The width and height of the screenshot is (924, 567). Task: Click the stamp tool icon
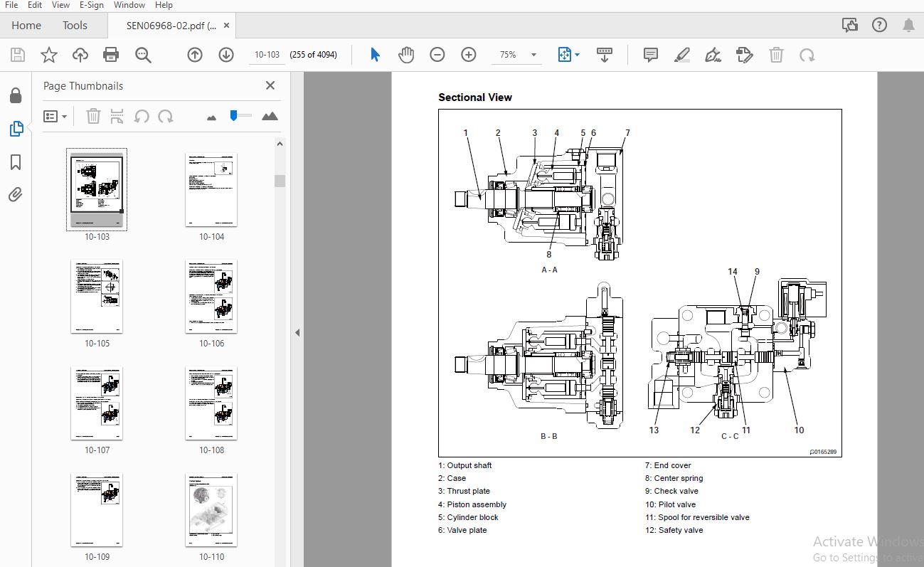click(x=744, y=55)
